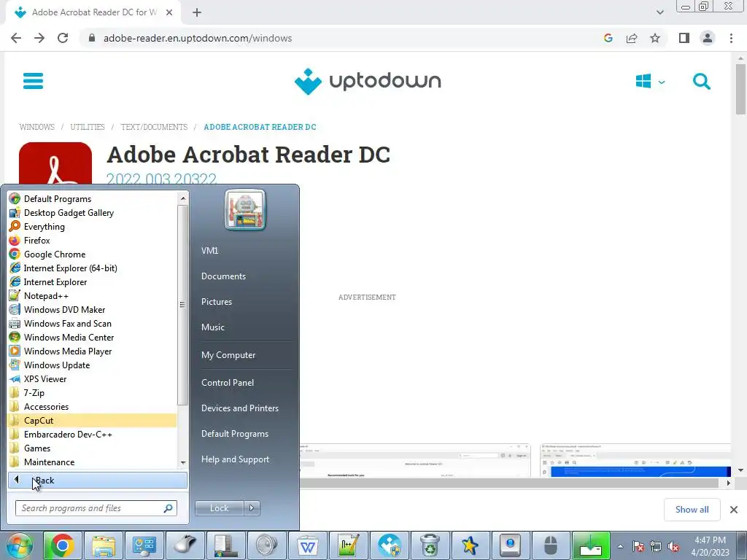Screen dimensions: 747x560
Task: Open Windows DVD Maker
Action: [x=93, y=309]
